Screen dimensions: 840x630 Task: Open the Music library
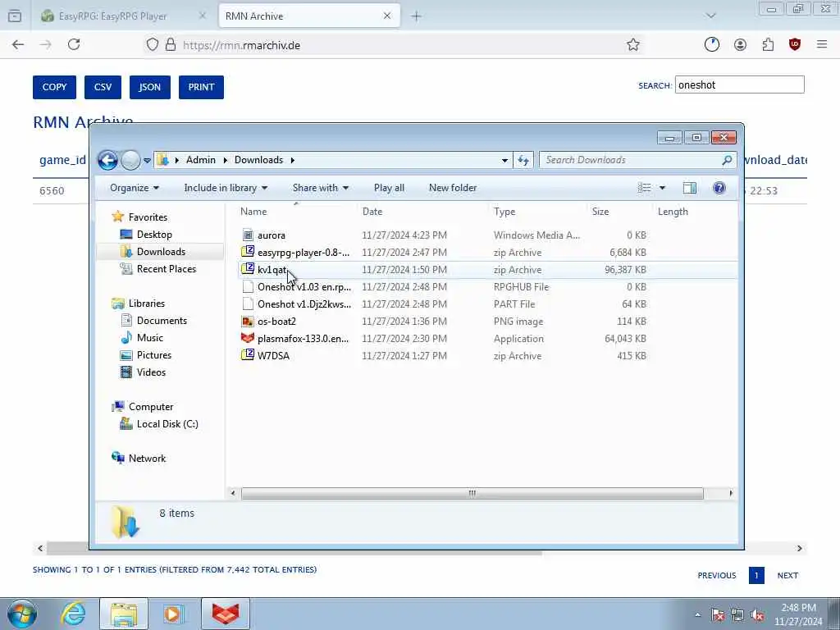click(x=149, y=337)
